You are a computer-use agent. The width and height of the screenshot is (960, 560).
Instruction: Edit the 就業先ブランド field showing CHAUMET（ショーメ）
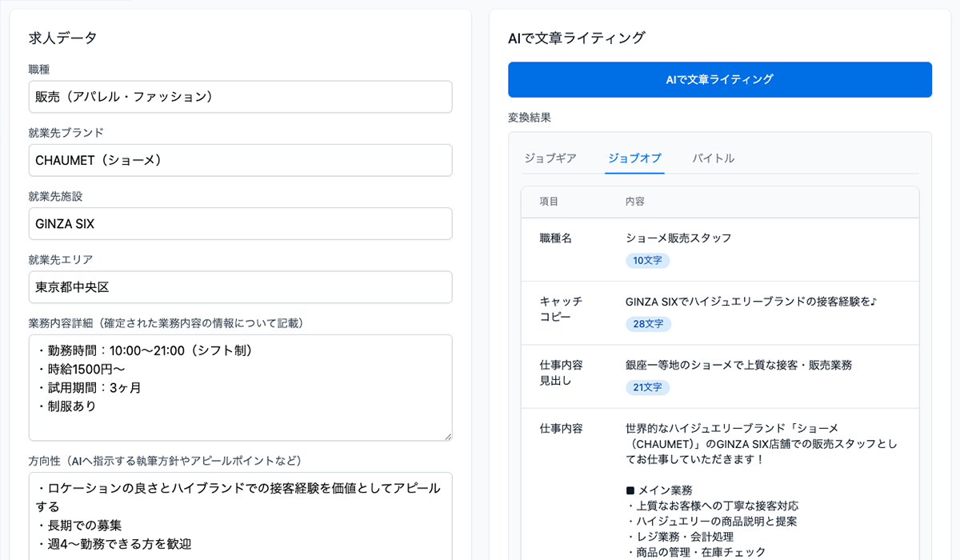240,160
